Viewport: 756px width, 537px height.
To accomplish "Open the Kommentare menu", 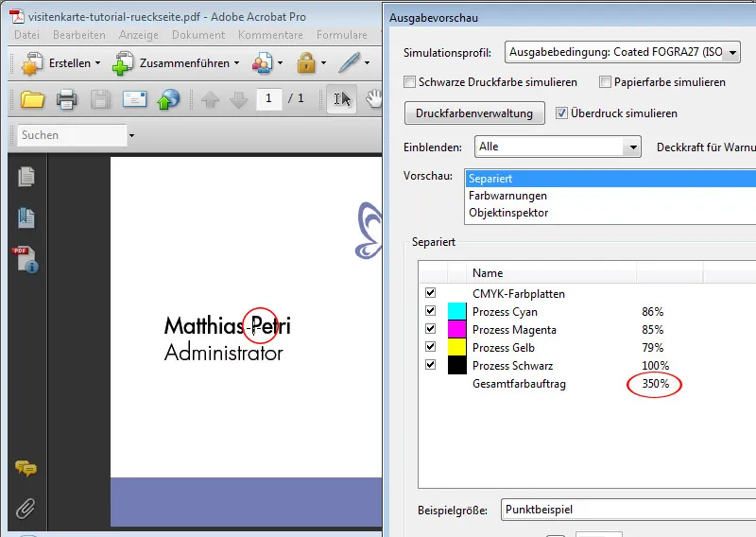I will click(x=270, y=35).
